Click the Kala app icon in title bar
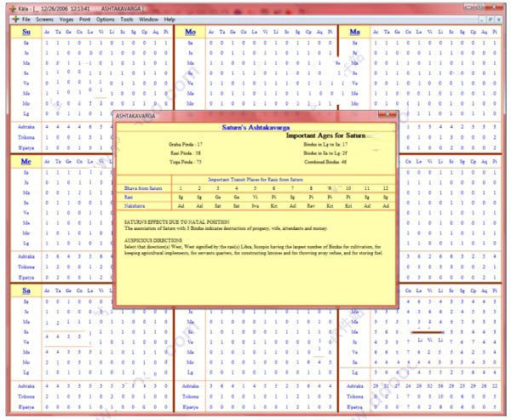 13,9
